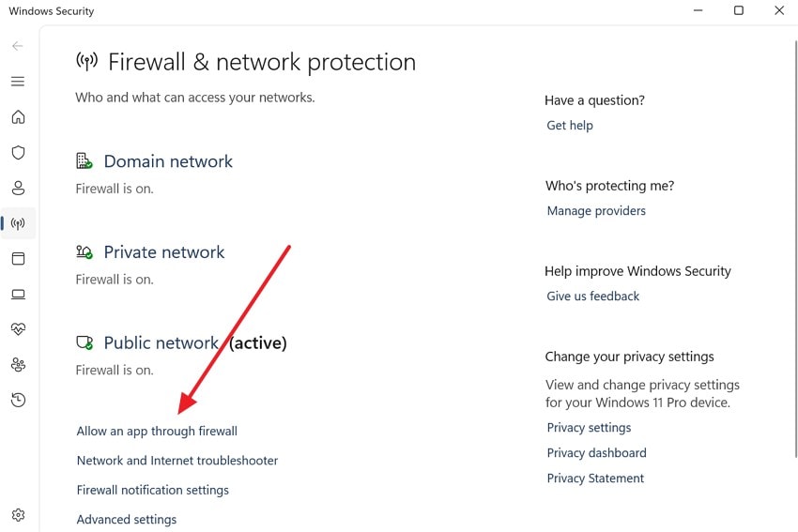Open Settings gear icon in sidebar
This screenshot has height=532, width=798.
(18, 514)
